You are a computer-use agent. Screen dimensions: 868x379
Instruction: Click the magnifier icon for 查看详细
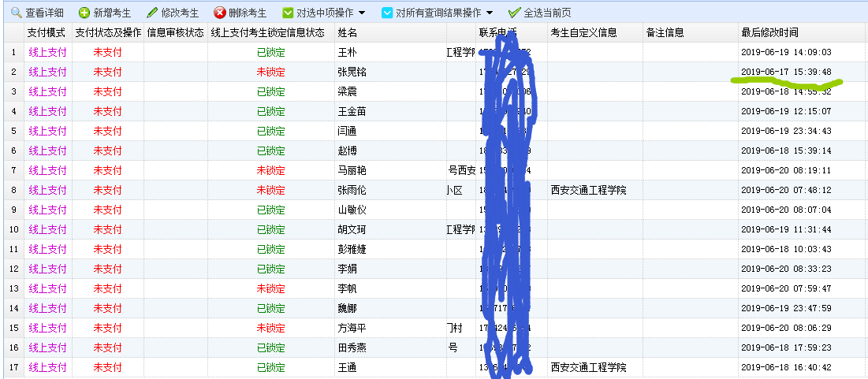pos(16,13)
